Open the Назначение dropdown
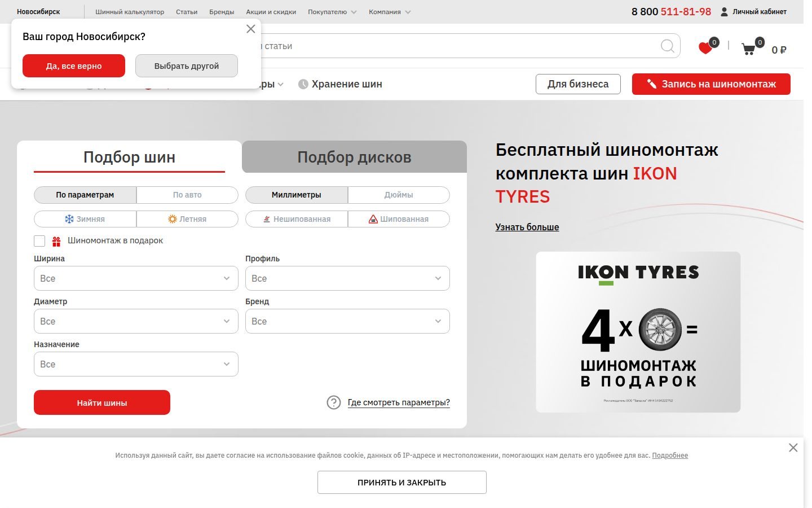 coord(136,364)
